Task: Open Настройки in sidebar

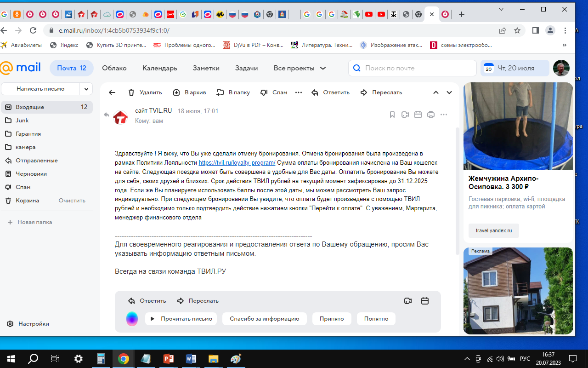Action: tap(28, 324)
